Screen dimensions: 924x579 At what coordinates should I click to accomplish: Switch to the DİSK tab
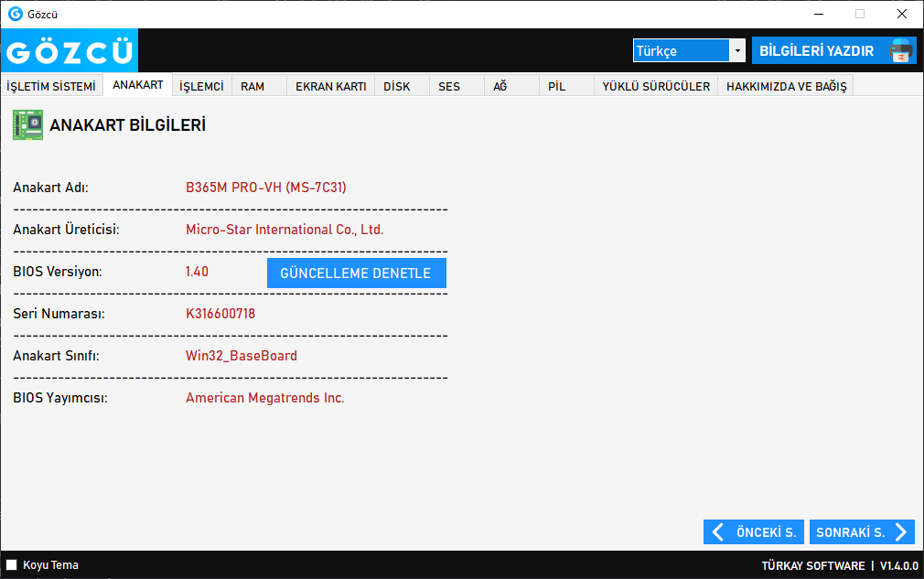tap(402, 86)
